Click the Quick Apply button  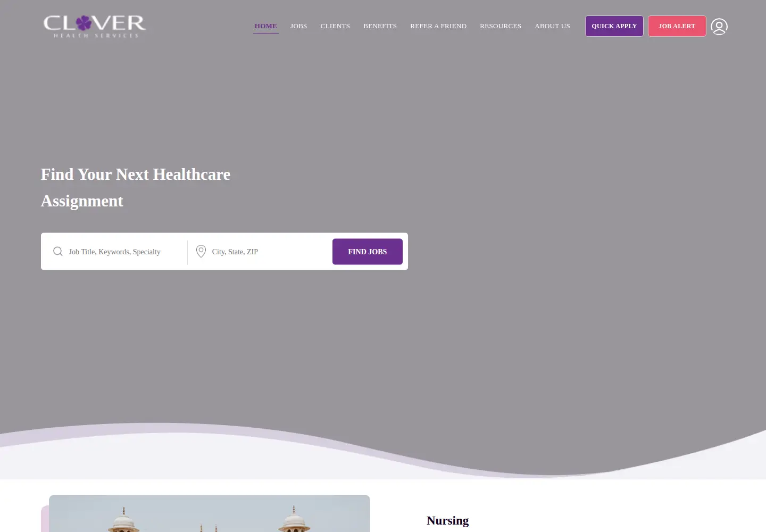click(x=614, y=26)
